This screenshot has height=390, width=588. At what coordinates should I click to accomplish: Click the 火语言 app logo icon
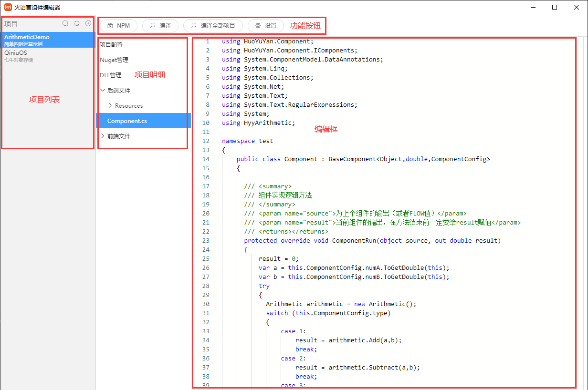8,7
